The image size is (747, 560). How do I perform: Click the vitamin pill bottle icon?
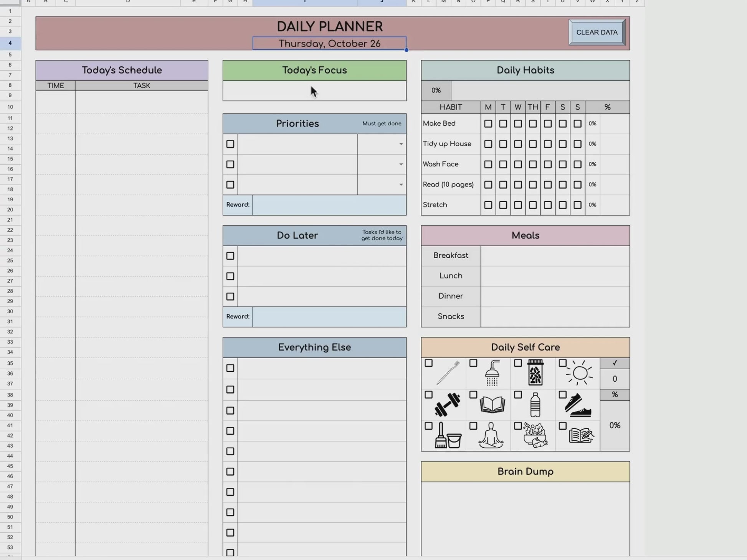(535, 373)
